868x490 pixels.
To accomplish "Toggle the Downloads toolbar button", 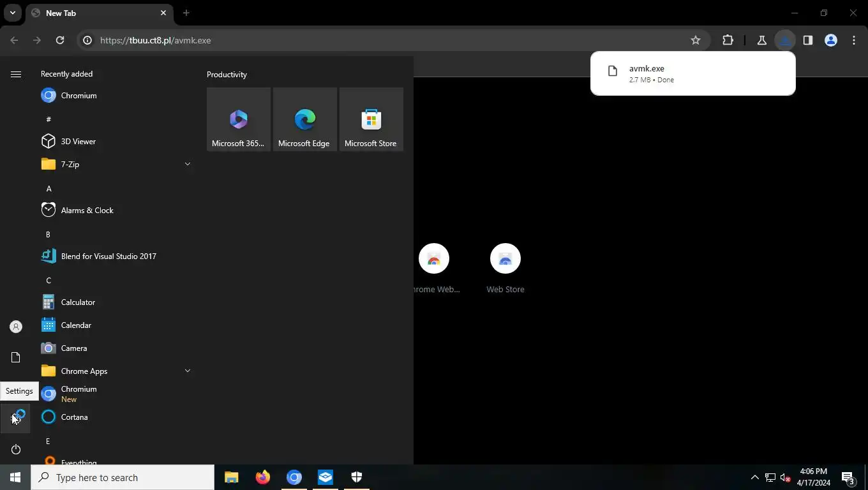I will (x=785, y=40).
